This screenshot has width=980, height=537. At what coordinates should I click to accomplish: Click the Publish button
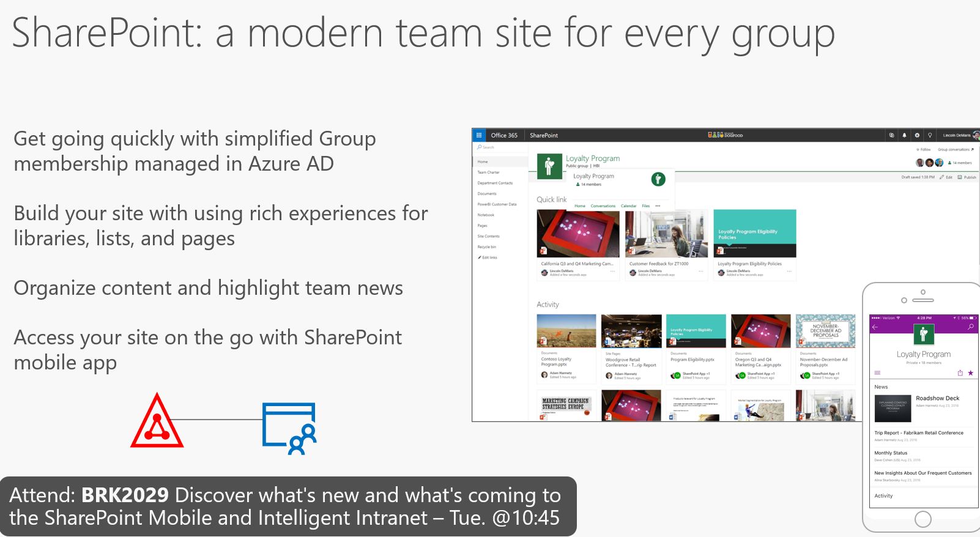[x=967, y=177]
